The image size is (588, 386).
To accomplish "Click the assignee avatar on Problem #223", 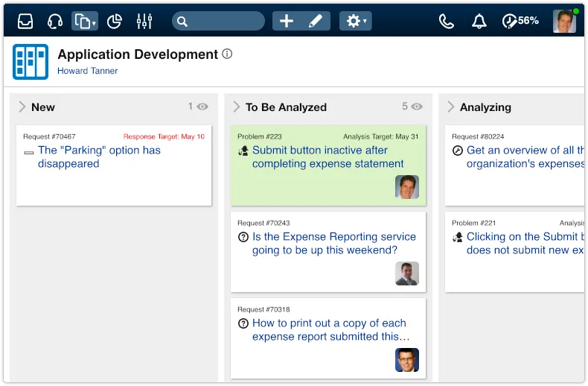I will pos(407,187).
